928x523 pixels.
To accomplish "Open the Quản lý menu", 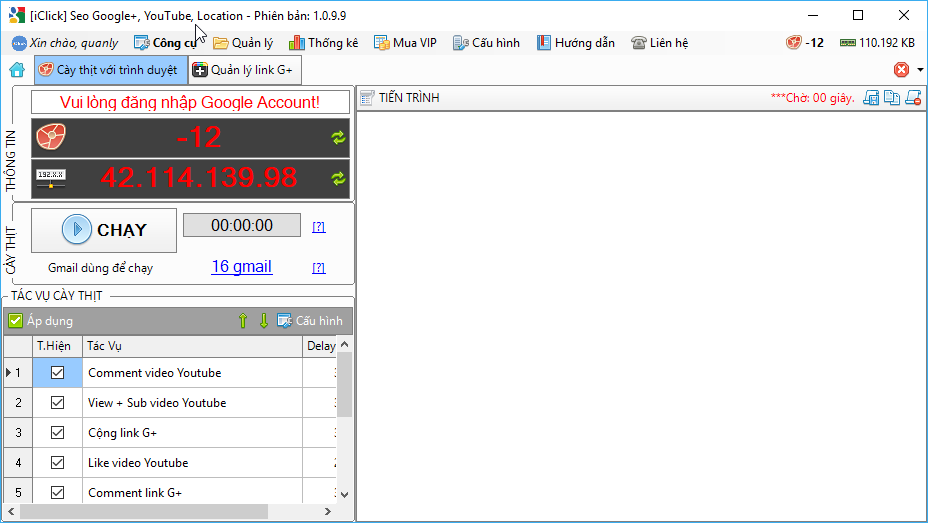I will [x=243, y=43].
